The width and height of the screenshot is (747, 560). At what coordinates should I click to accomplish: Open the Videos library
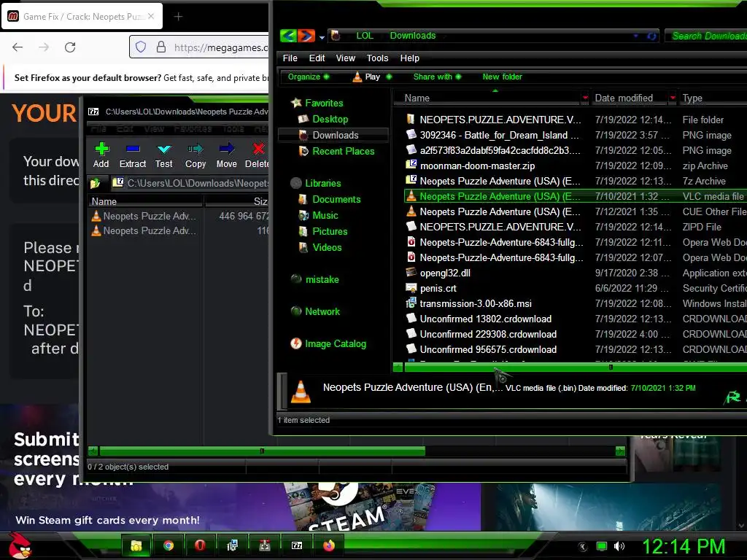click(327, 248)
